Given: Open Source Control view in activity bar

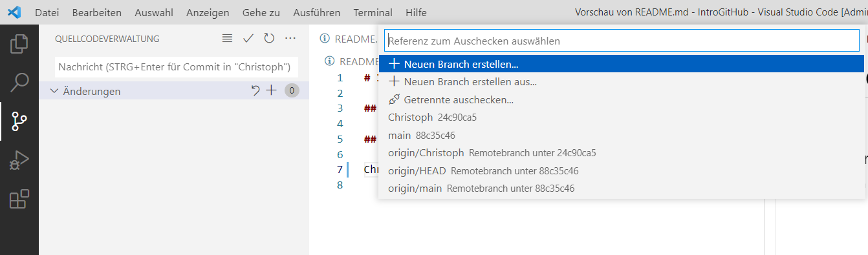Looking at the screenshot, I should click(x=19, y=121).
